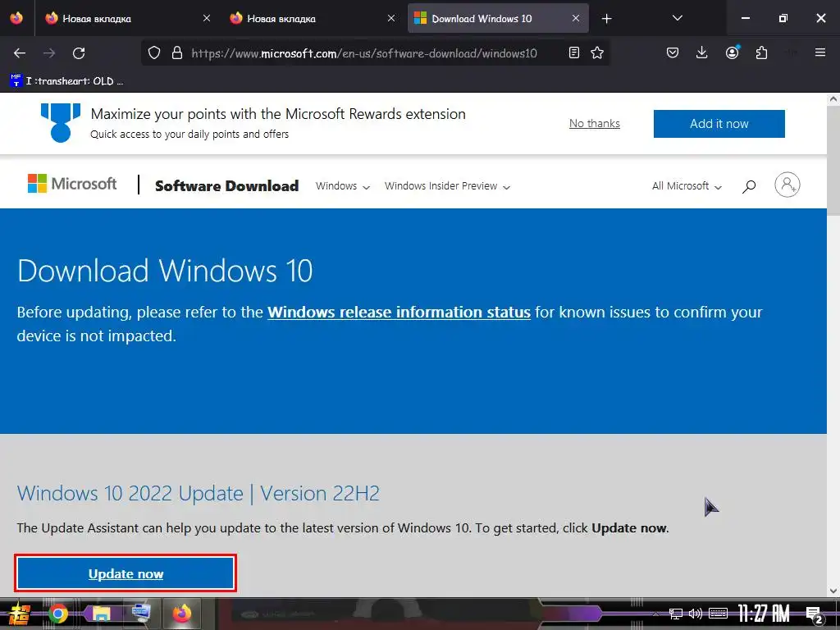Click the Microsoft logo
840x630 pixels.
click(x=72, y=184)
